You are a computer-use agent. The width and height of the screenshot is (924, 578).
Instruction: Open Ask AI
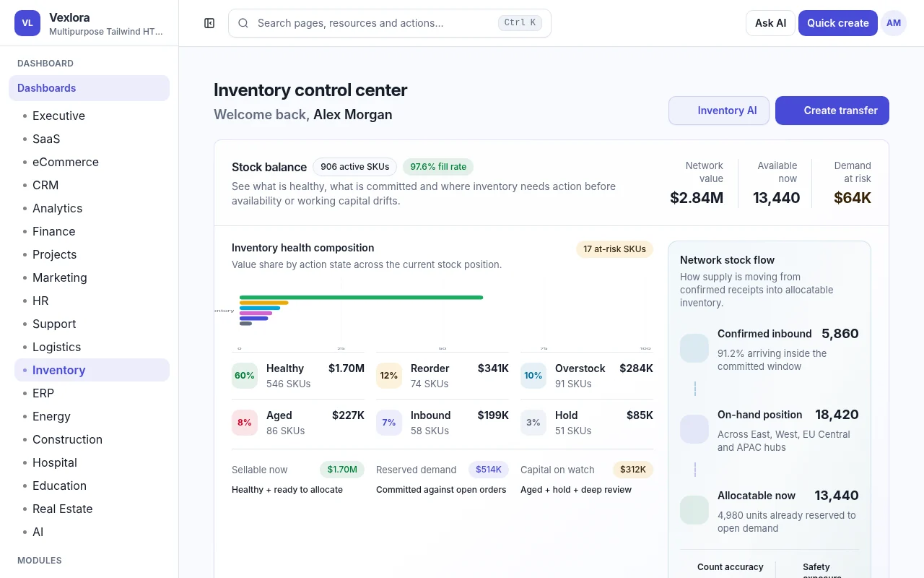[770, 23]
